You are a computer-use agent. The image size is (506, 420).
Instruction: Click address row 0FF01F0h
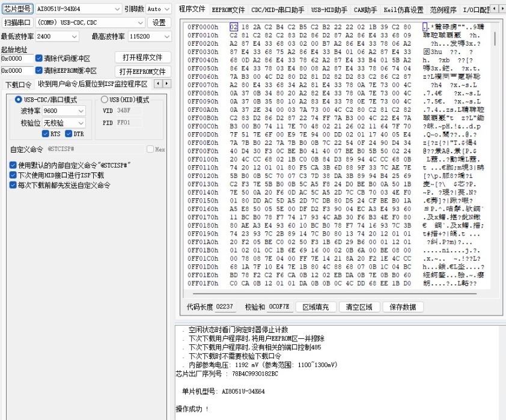(203, 284)
